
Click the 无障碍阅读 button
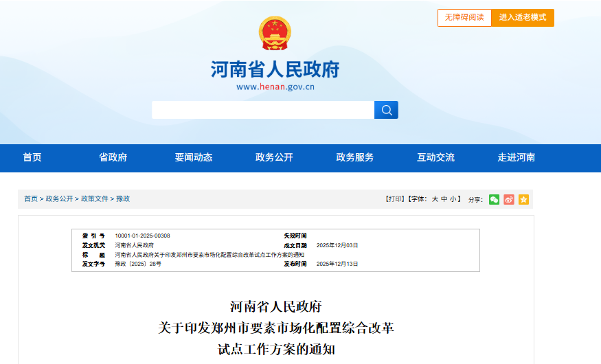pyautogui.click(x=464, y=17)
